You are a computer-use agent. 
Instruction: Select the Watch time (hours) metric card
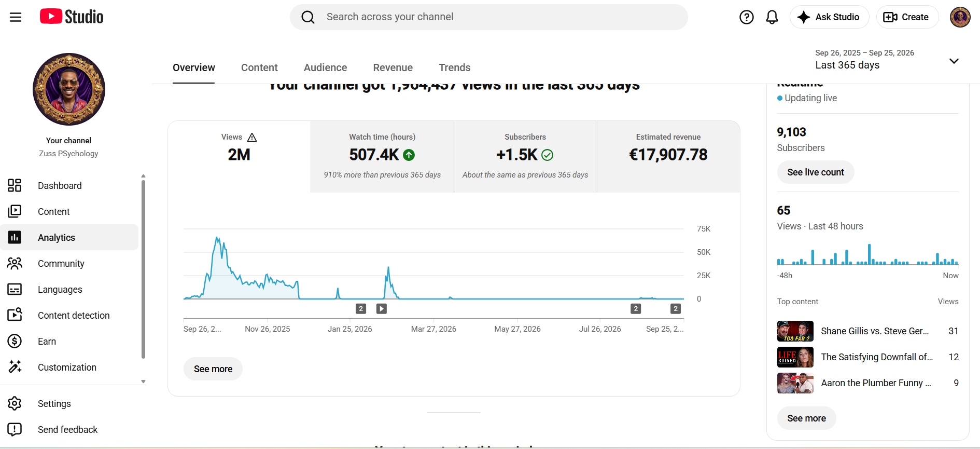click(382, 157)
